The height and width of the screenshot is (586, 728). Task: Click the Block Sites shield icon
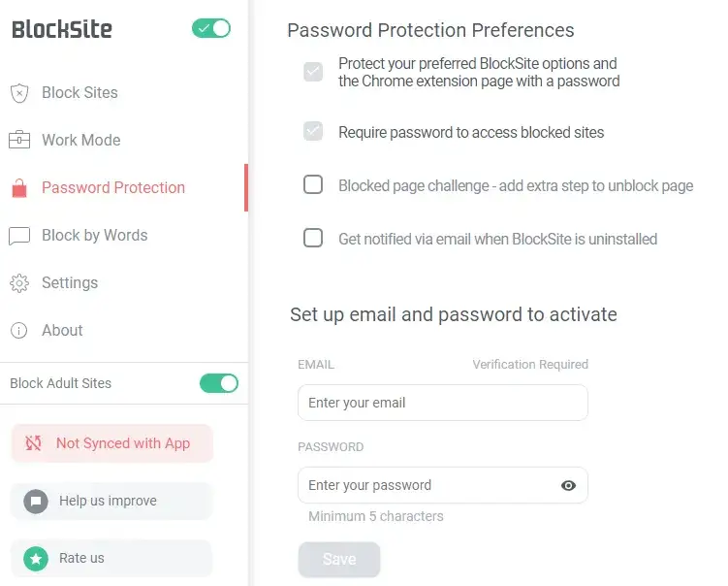[18, 93]
